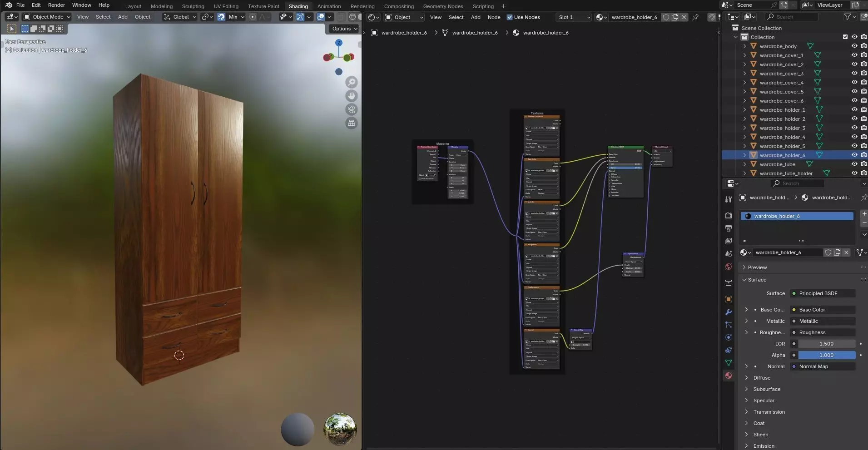Toggle fake user shield in properties panel
The width and height of the screenshot is (868, 450).
coord(828,252)
